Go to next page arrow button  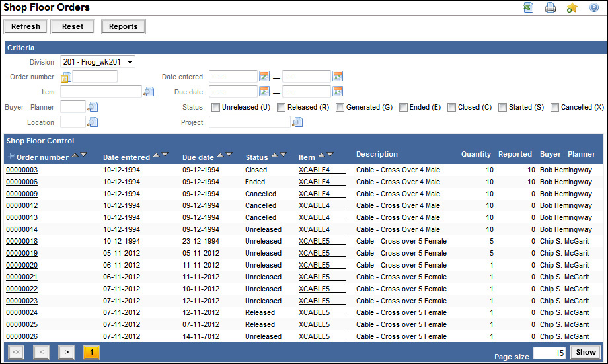[66, 352]
